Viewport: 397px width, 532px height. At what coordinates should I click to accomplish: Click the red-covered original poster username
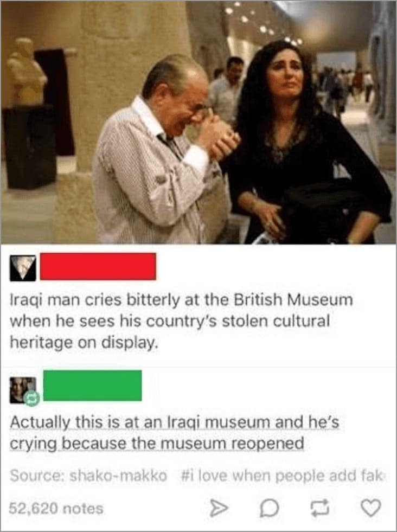click(98, 266)
